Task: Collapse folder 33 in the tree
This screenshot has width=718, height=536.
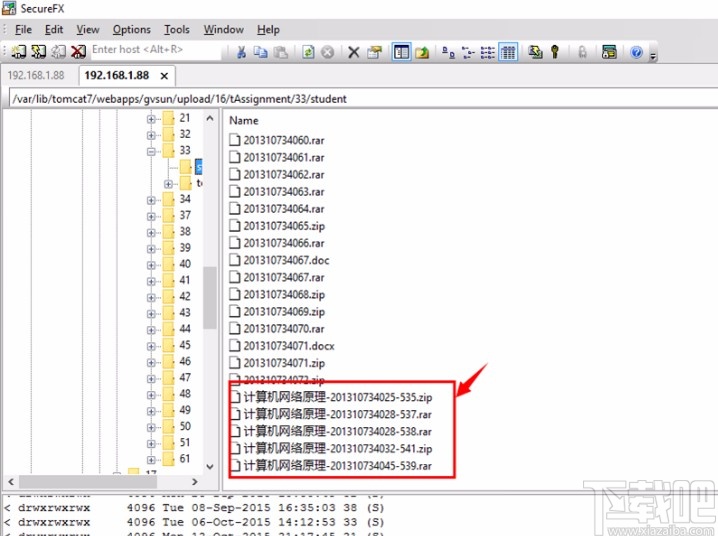Action: pos(151,152)
